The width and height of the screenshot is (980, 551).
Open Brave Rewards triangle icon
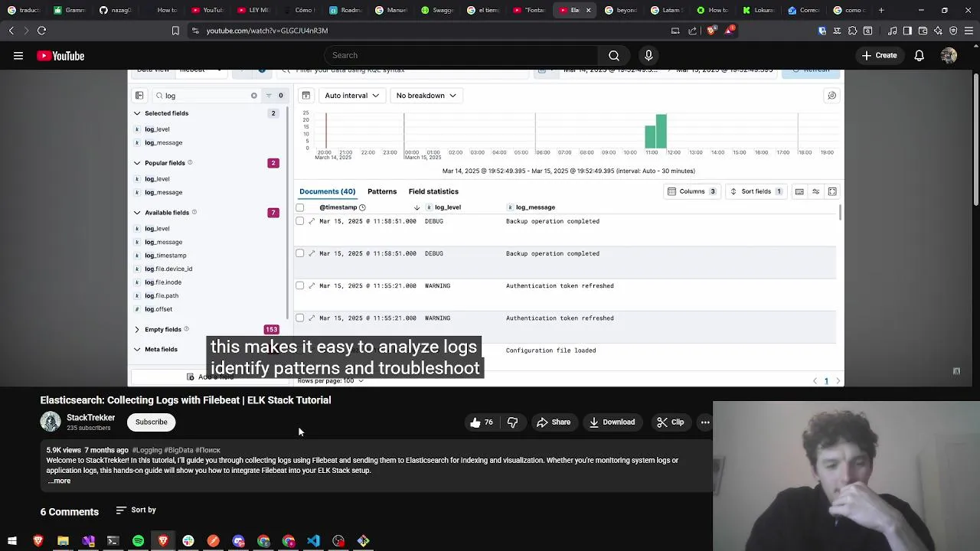(x=729, y=31)
